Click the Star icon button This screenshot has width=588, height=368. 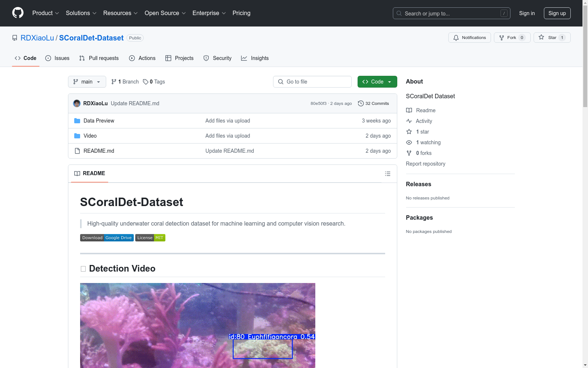tap(542, 38)
